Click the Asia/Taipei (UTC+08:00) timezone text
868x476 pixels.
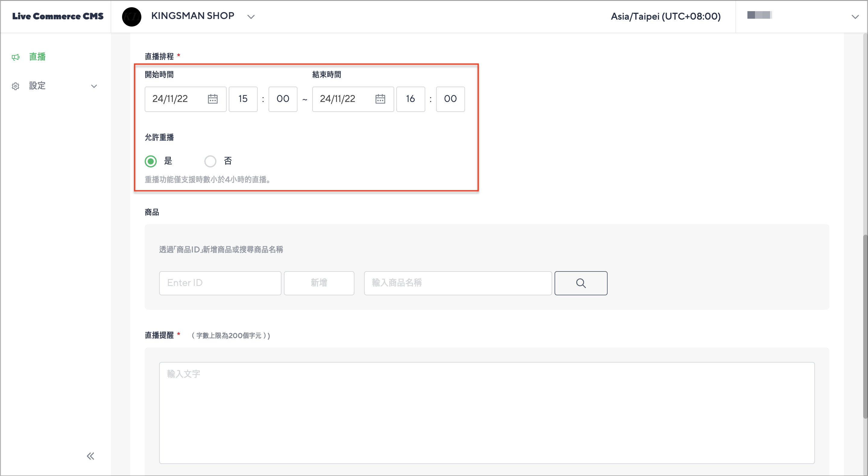coord(666,16)
